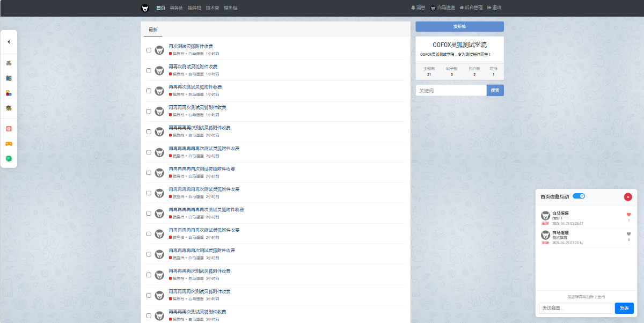
Task: Switch to the 最新 tab
Action: [x=153, y=30]
